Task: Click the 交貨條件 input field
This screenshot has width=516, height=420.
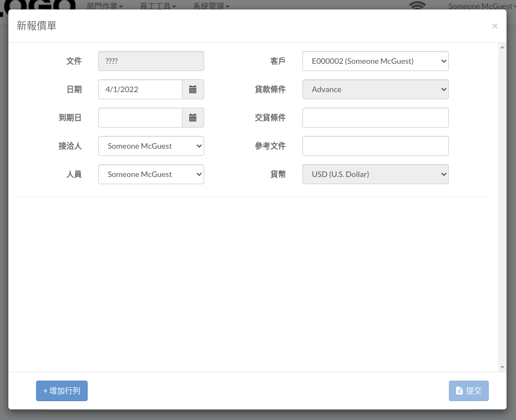Action: (x=376, y=118)
